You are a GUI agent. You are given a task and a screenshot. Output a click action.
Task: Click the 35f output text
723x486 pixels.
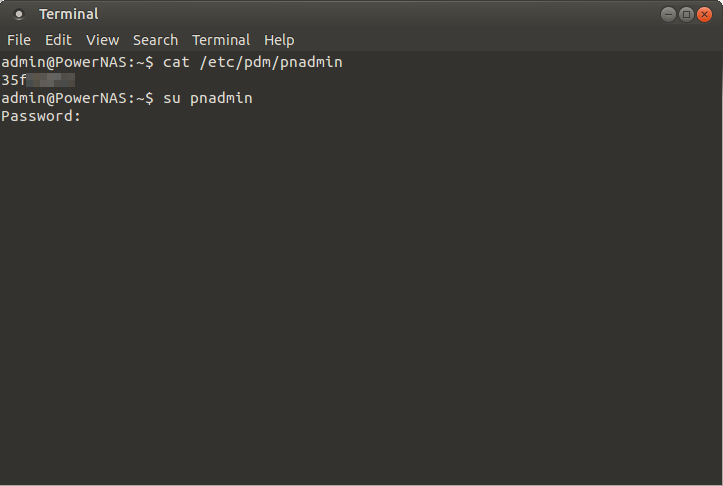[x=14, y=80]
